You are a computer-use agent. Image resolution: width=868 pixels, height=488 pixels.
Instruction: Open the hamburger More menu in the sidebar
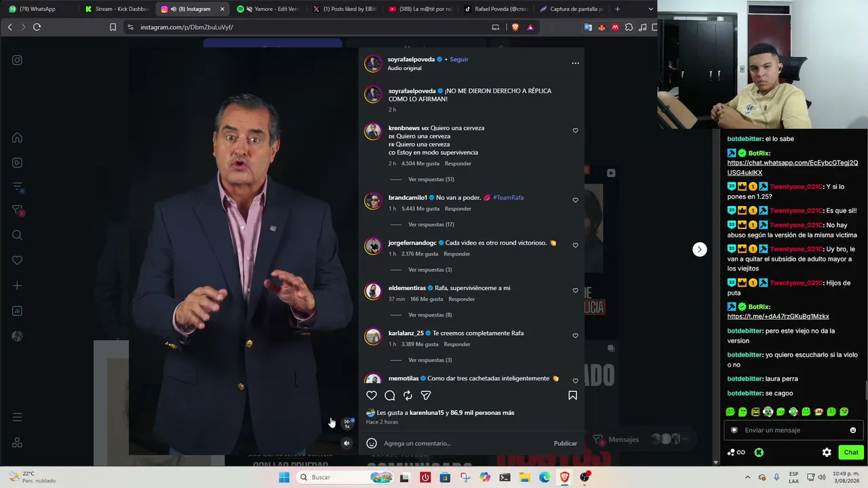tap(17, 417)
